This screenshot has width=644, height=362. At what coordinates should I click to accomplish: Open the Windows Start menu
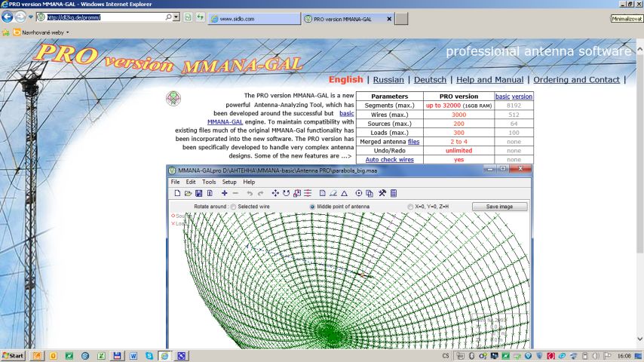pos(13,355)
